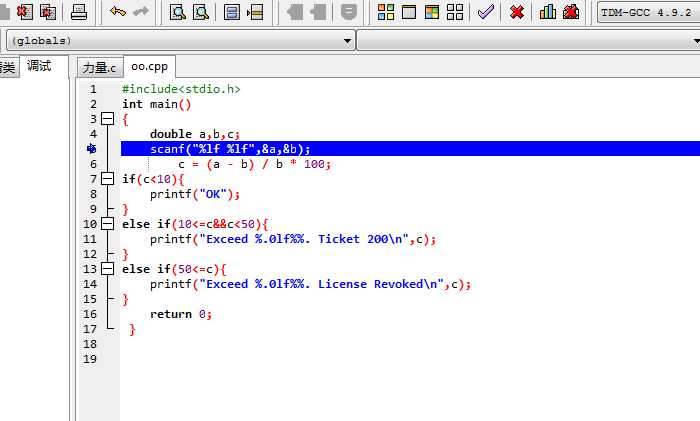Click the Rebuild All icon
This screenshot has height=421, width=700.
(x=455, y=12)
